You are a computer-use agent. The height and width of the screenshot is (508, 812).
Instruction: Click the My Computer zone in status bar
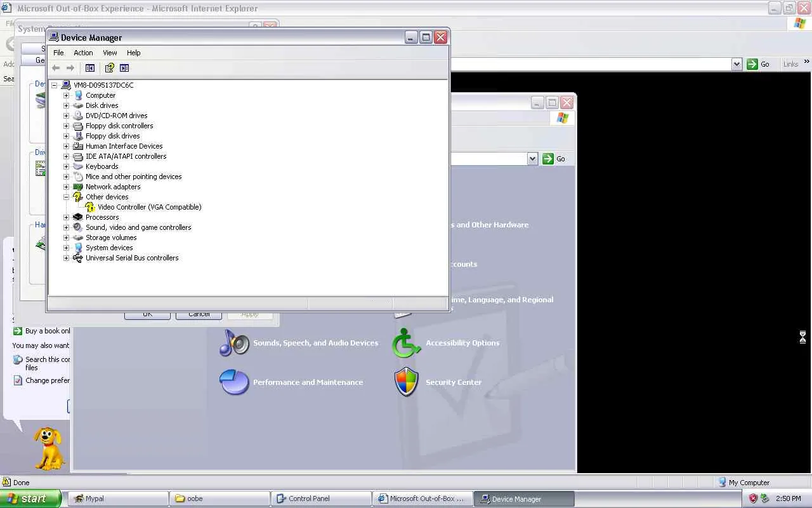coord(743,483)
